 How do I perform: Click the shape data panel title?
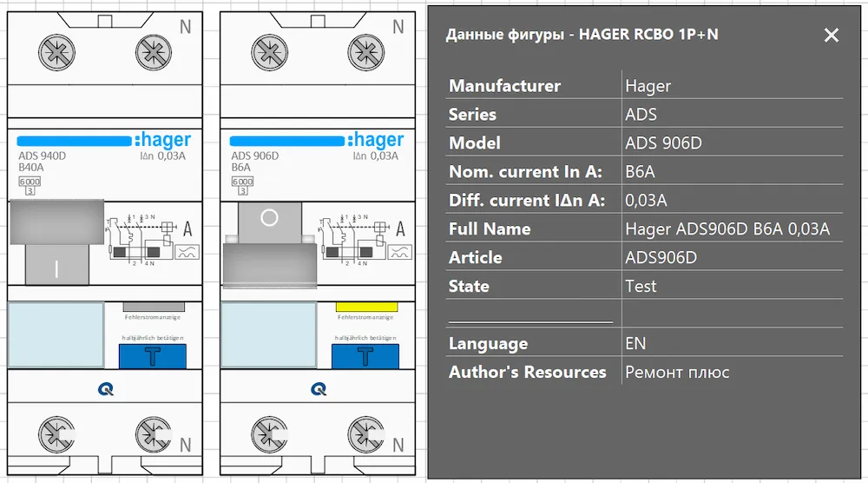tap(582, 35)
